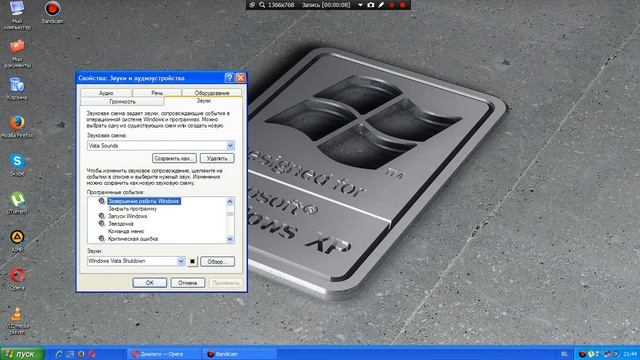Select Критическая ошибка event in list
This screenshot has height=360, width=640.
133,238
